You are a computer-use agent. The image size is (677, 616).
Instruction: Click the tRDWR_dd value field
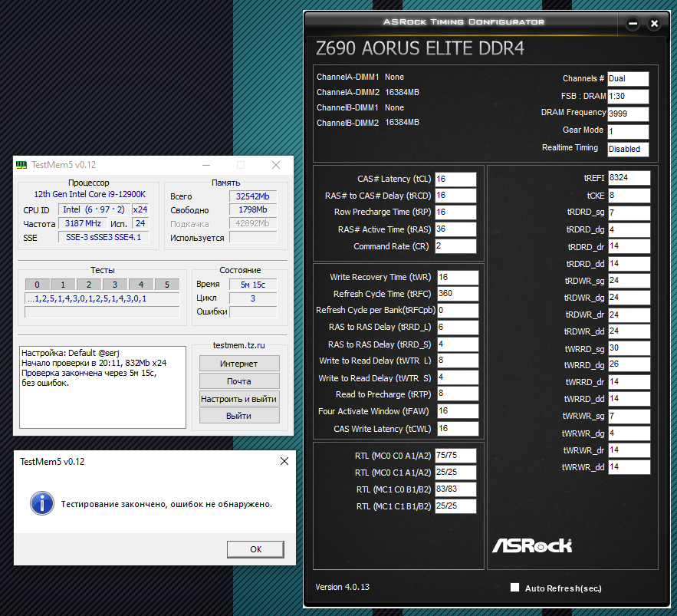click(629, 331)
